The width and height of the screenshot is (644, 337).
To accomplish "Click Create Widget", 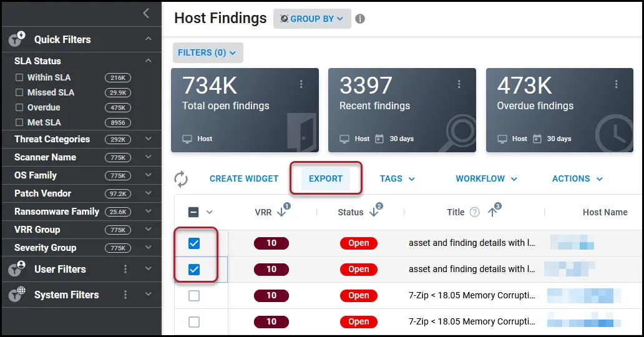I will click(244, 178).
